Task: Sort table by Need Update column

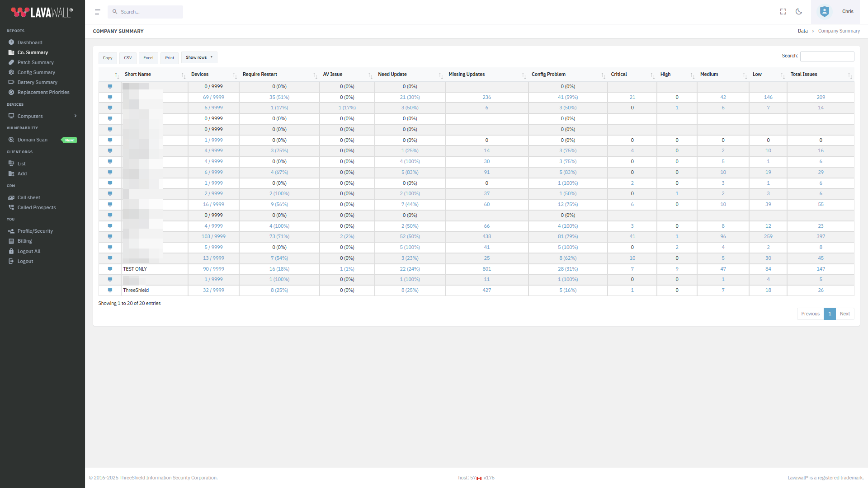Action: point(410,75)
